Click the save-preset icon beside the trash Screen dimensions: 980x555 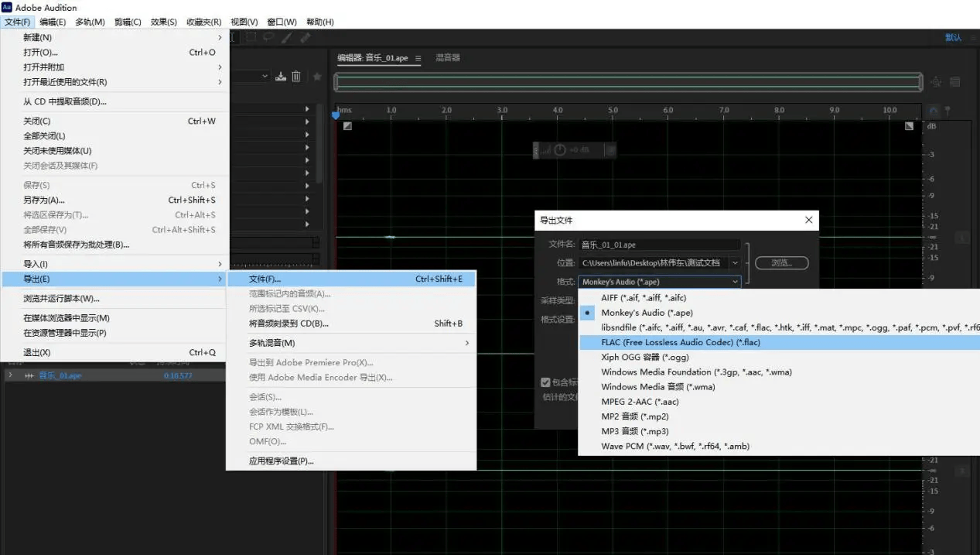pos(281,77)
